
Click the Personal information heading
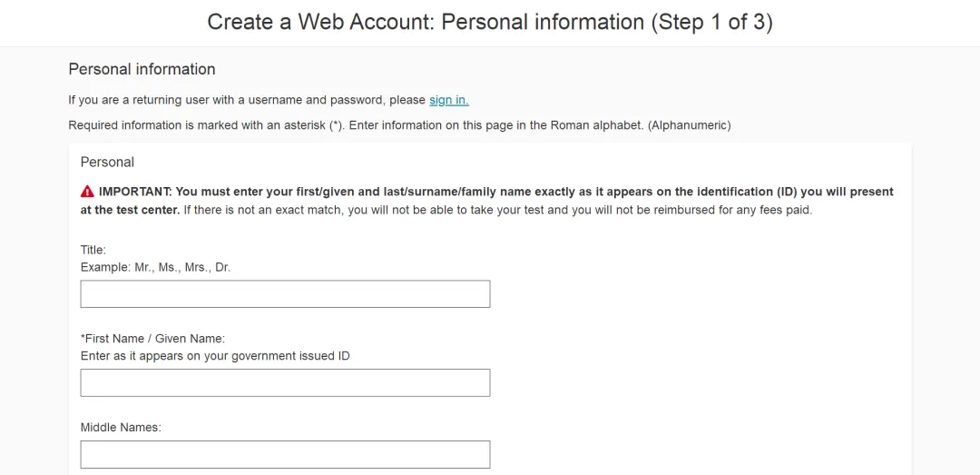coord(142,69)
